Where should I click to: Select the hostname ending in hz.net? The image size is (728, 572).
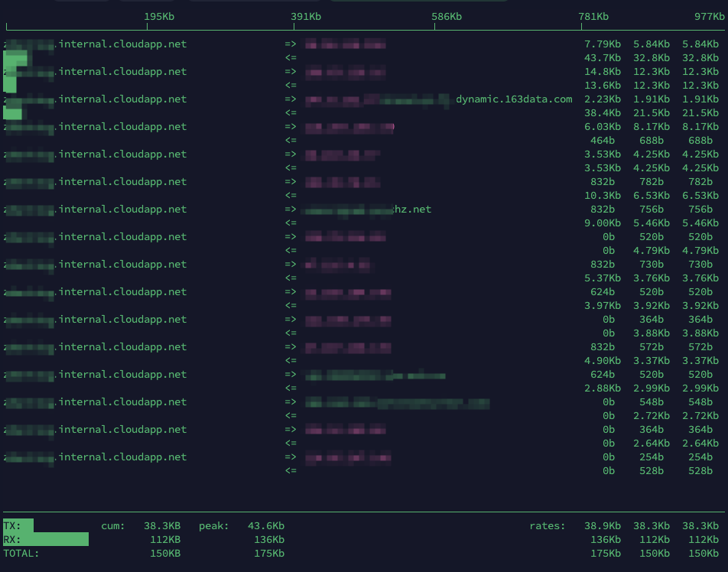(411, 210)
